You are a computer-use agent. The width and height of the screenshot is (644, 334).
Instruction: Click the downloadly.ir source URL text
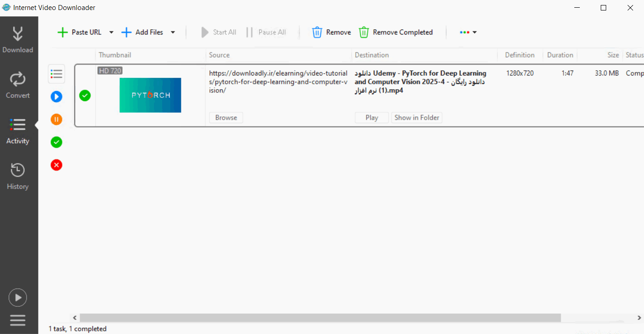278,82
